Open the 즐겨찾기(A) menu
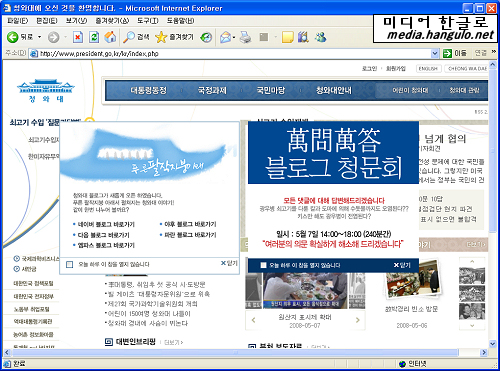Viewport: 500px width, 371px height. click(112, 21)
